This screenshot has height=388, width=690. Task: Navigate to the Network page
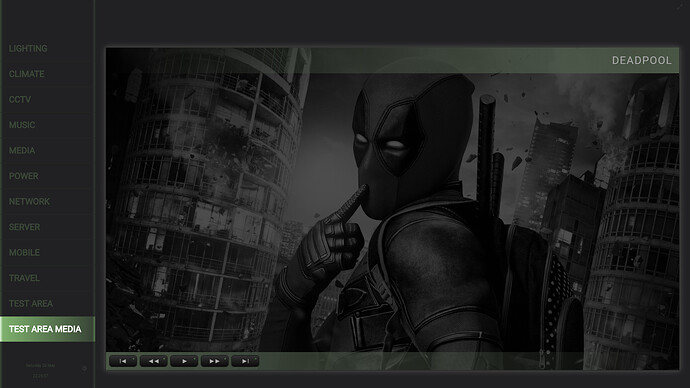(47, 201)
